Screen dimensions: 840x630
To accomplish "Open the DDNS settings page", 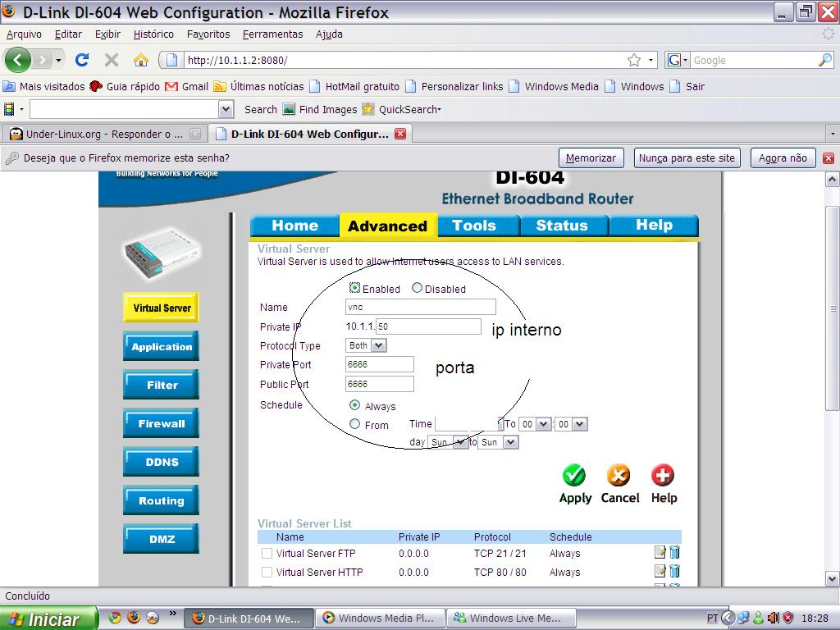I will 162,462.
